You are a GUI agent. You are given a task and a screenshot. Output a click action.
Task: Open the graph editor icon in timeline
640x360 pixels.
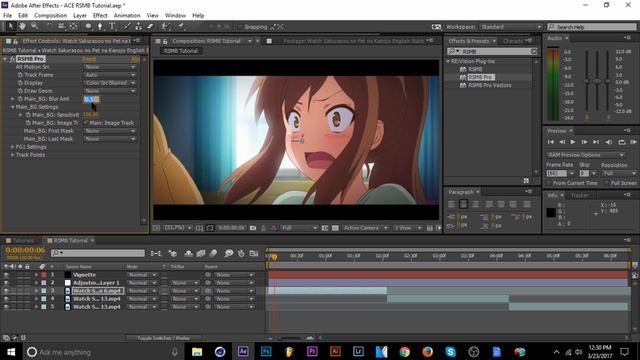(253, 253)
